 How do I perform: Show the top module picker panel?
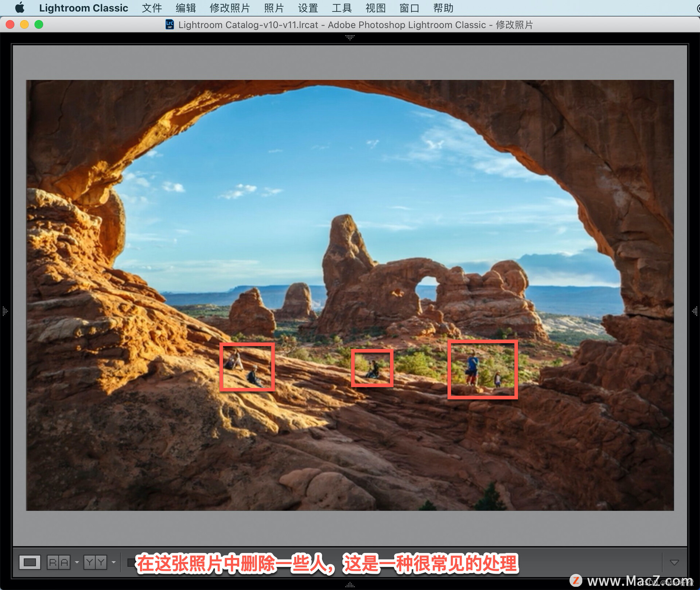(x=350, y=37)
